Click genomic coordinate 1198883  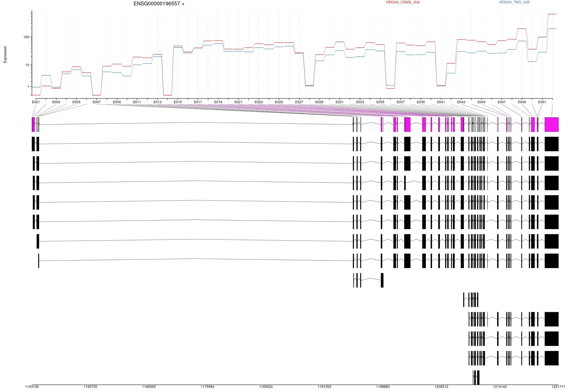pyautogui.click(x=383, y=387)
